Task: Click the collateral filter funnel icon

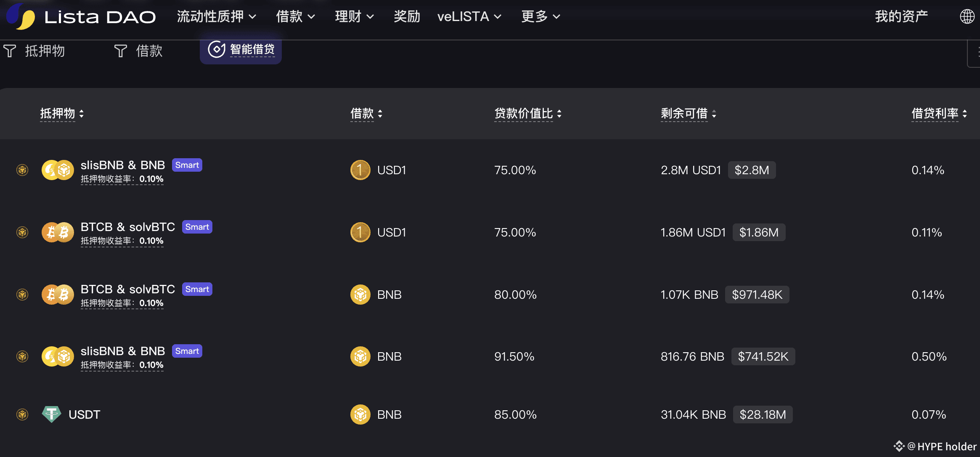Action: click(10, 51)
